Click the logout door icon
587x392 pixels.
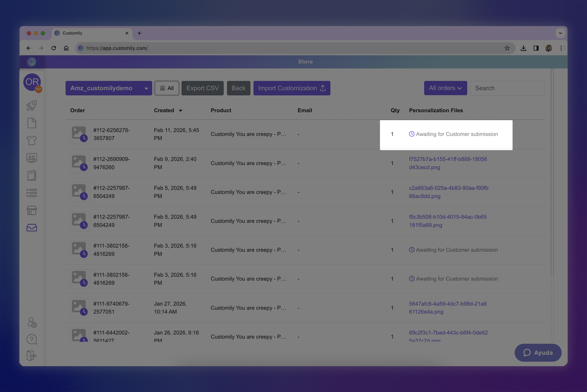32,356
